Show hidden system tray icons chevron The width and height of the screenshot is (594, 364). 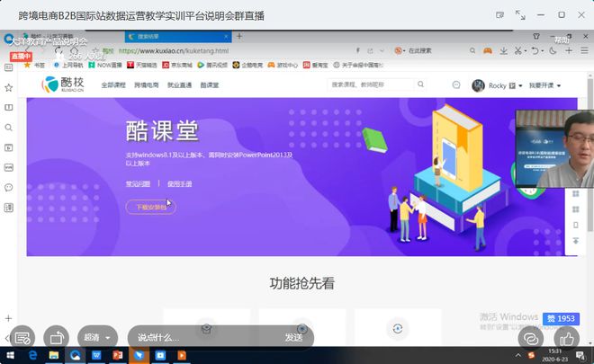tap(517, 355)
